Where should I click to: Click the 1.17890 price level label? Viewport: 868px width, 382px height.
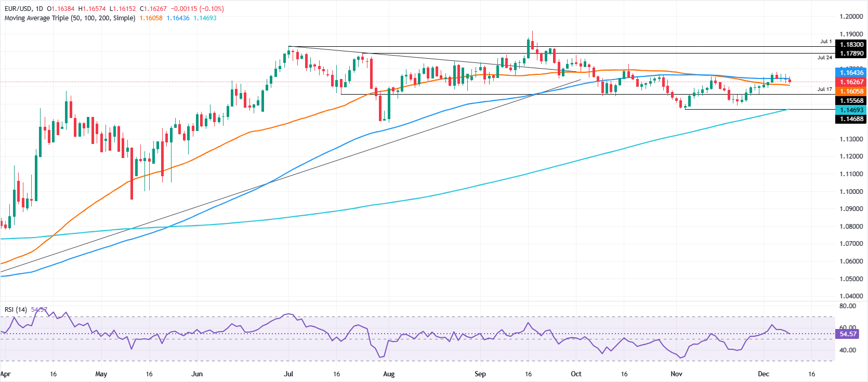pos(851,54)
